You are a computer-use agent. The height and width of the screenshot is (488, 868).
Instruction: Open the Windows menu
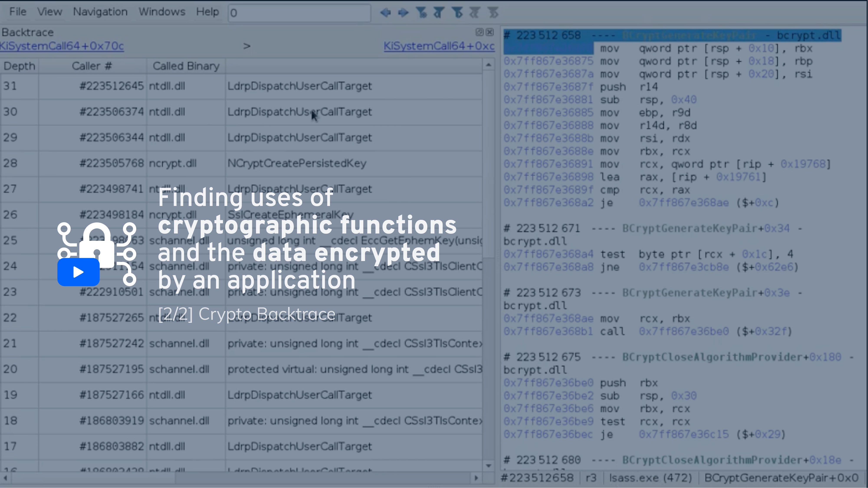point(162,12)
